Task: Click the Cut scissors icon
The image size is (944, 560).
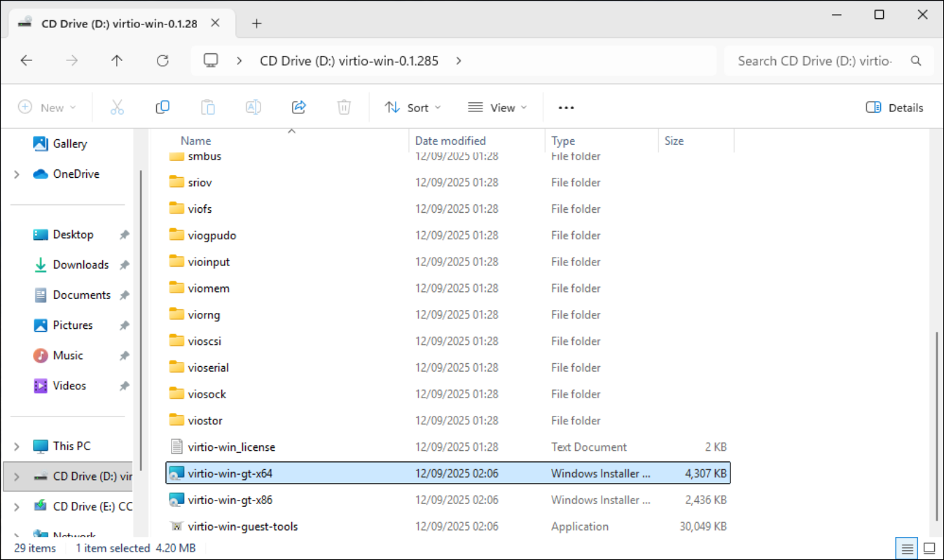Action: click(117, 107)
